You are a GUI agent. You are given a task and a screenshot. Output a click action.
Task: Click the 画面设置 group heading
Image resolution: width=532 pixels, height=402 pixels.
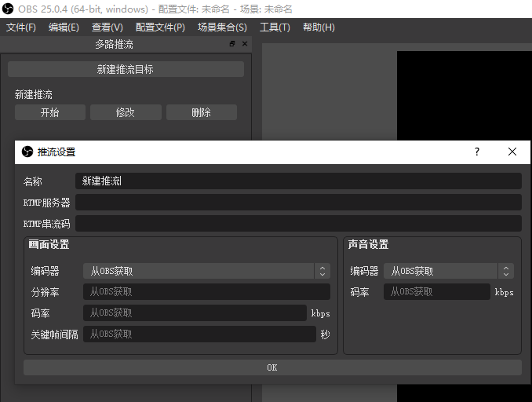[x=49, y=244]
